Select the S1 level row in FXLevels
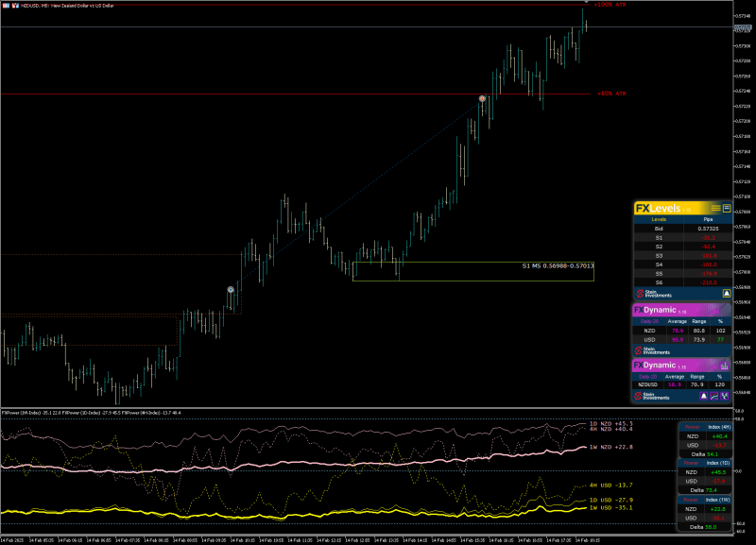The height and width of the screenshot is (545, 756). pos(682,238)
